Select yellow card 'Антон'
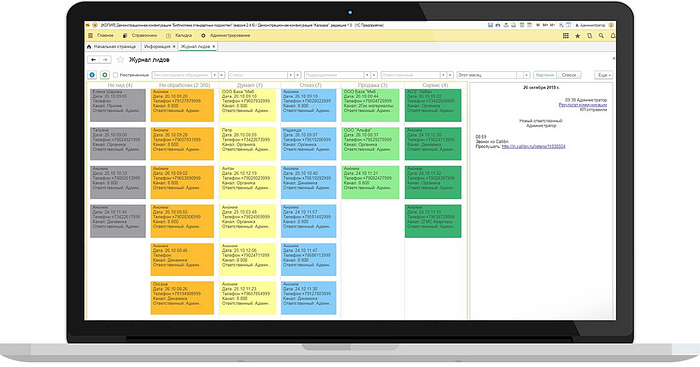This screenshot has height=367, width=700. coord(248,182)
